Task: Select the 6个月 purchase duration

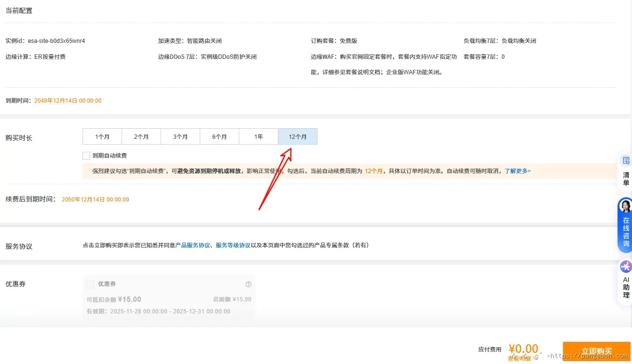Action: tap(220, 136)
